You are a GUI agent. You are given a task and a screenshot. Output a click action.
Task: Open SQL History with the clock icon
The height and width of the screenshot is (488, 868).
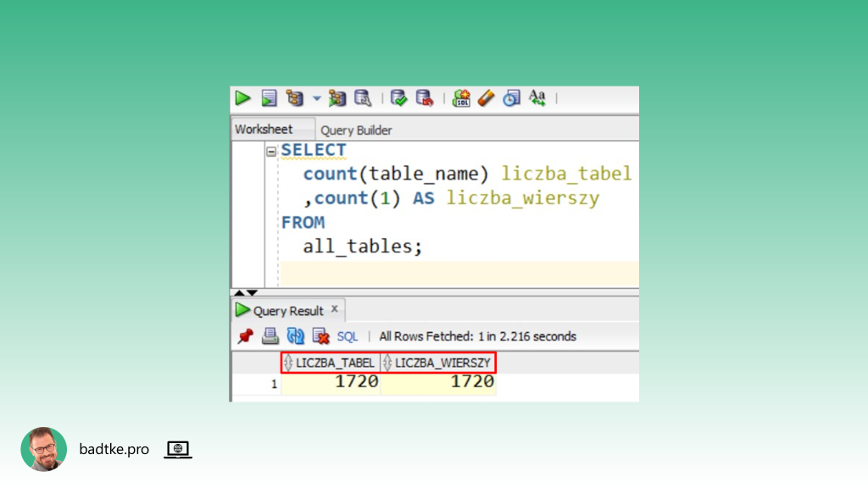coord(511,98)
